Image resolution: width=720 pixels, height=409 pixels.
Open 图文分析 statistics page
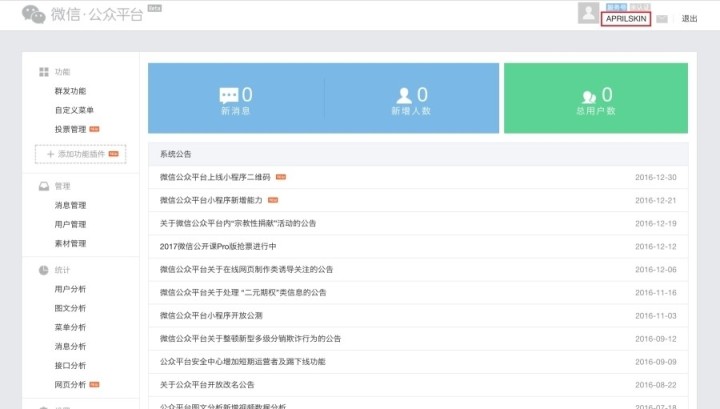tap(70, 308)
